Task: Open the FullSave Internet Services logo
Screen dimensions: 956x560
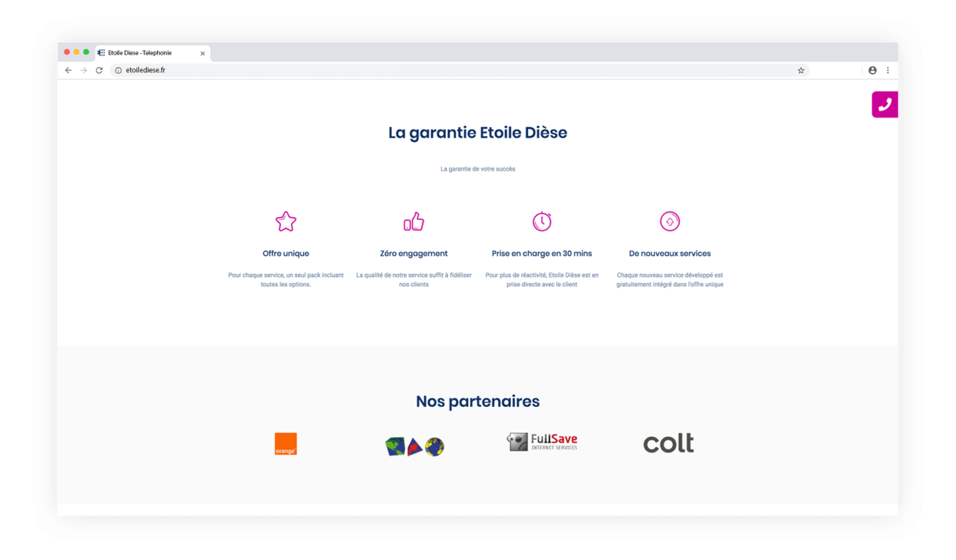Action: 542,442
